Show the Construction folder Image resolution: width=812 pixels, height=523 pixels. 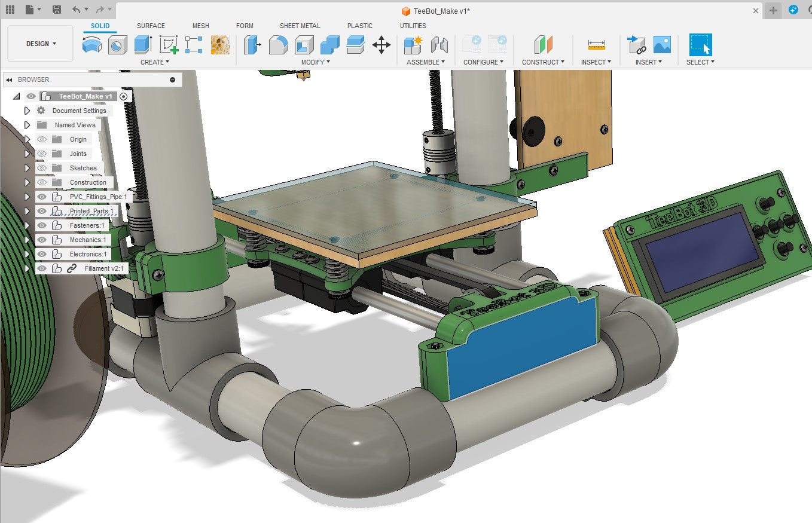tap(42, 182)
